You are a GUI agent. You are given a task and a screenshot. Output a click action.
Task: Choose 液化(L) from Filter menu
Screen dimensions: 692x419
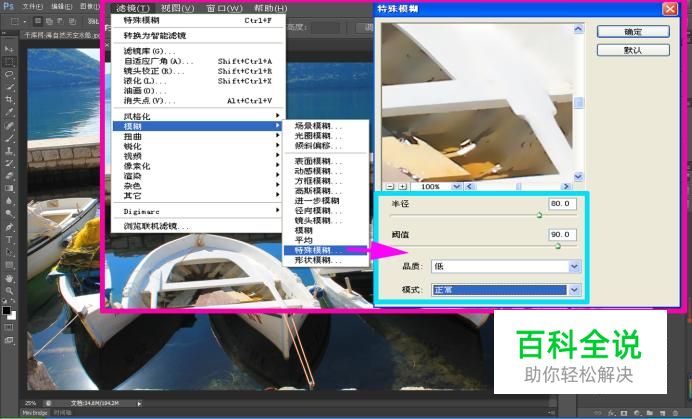pos(197,81)
